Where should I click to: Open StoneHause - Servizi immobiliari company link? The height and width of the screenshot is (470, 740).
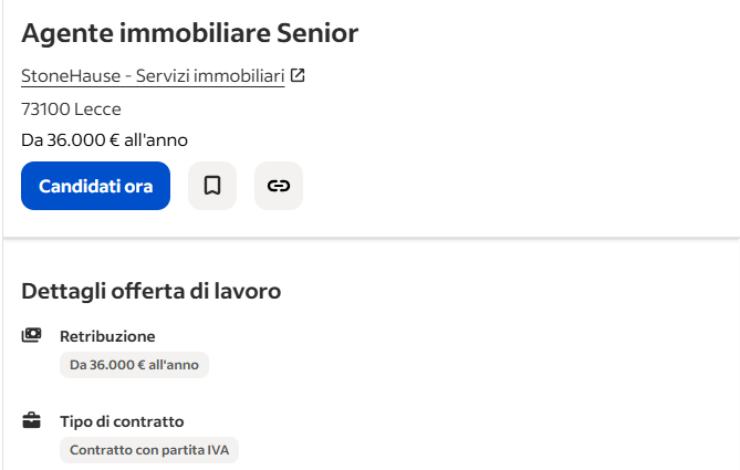(x=152, y=77)
